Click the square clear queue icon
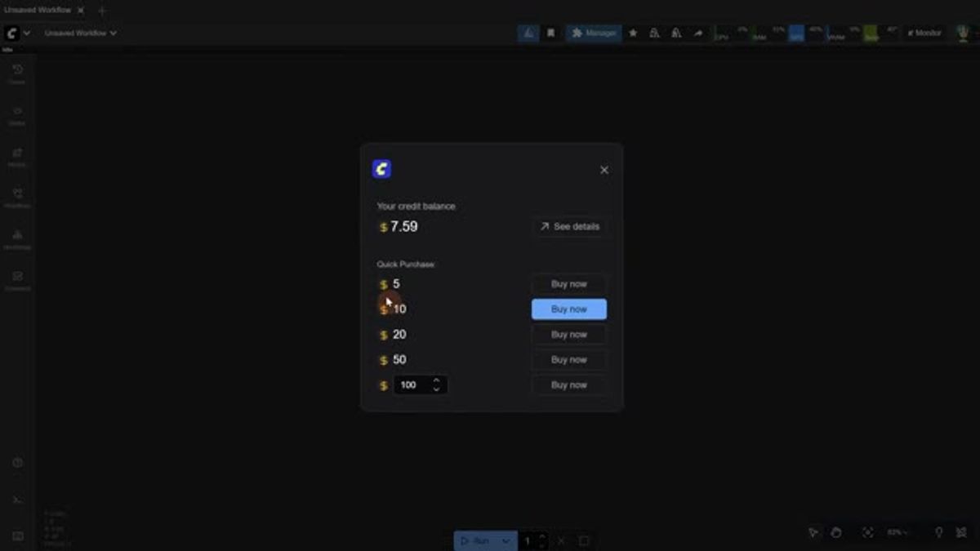The height and width of the screenshot is (551, 980). click(584, 540)
